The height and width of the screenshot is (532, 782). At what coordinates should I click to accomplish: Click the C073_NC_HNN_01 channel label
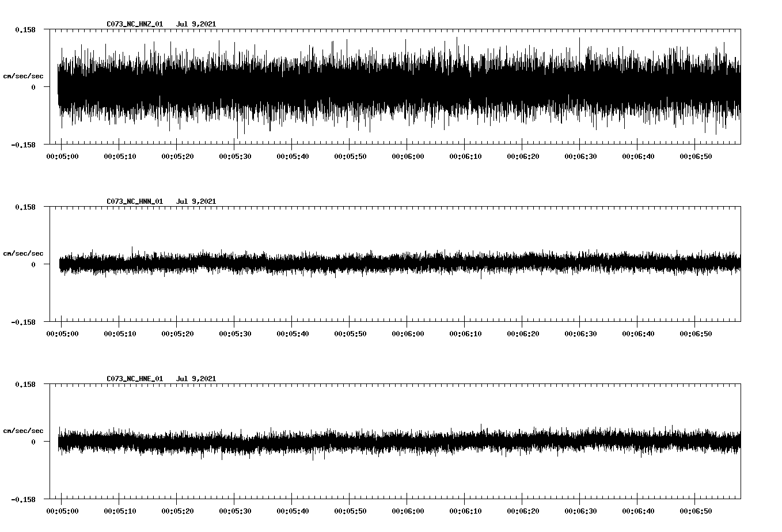click(134, 202)
